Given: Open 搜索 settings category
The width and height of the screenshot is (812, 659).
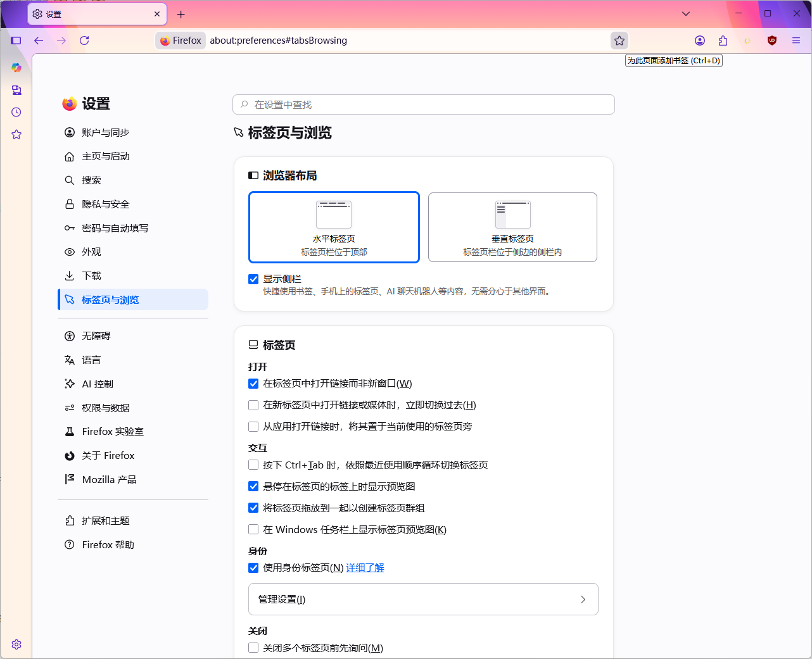Looking at the screenshot, I should point(133,180).
